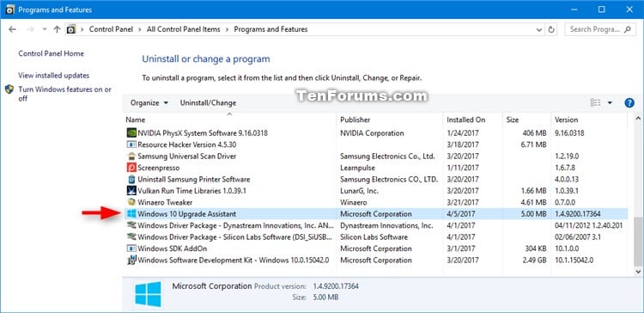Viewport: 644px width, 313px height.
Task: Go back with the Back arrow
Action: pos(12,29)
